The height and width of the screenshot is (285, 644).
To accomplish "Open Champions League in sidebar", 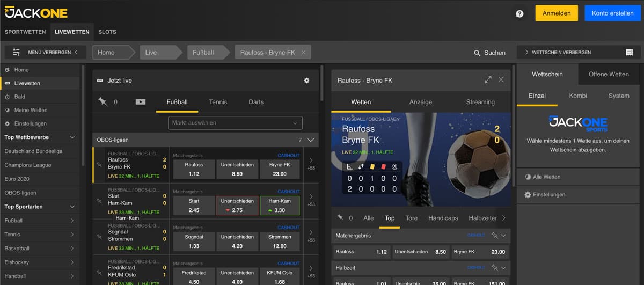I will click(x=40, y=165).
